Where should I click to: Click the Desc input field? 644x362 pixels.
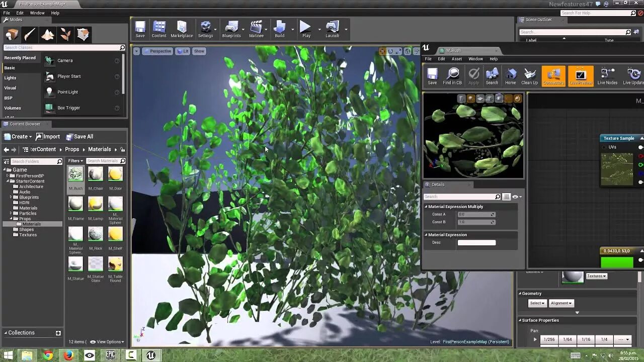tap(476, 242)
